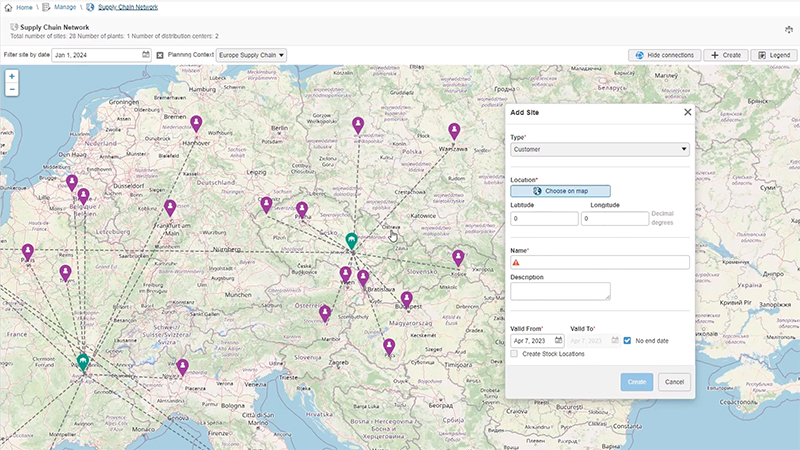Click the Description text area
The image size is (800, 450).
coord(560,291)
